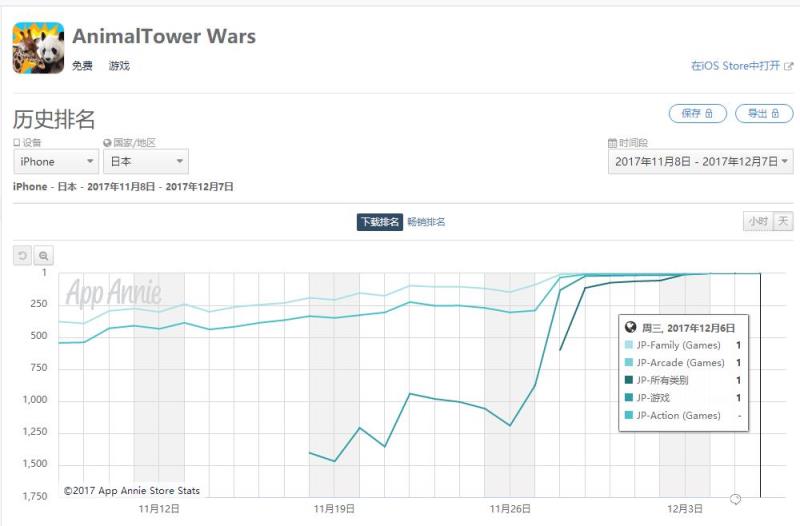Viewport: 800px width, 526px height.
Task: Click the 1,750 y-axis label
Action: [x=35, y=496]
